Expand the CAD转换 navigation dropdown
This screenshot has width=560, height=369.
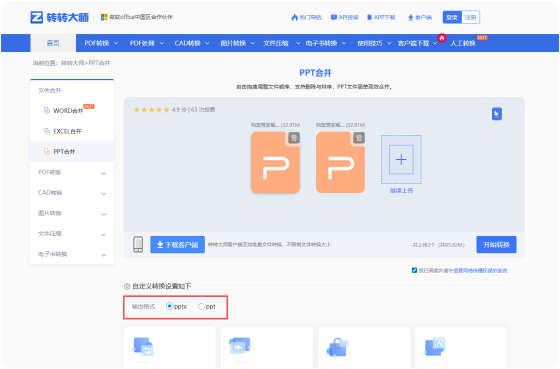point(192,43)
